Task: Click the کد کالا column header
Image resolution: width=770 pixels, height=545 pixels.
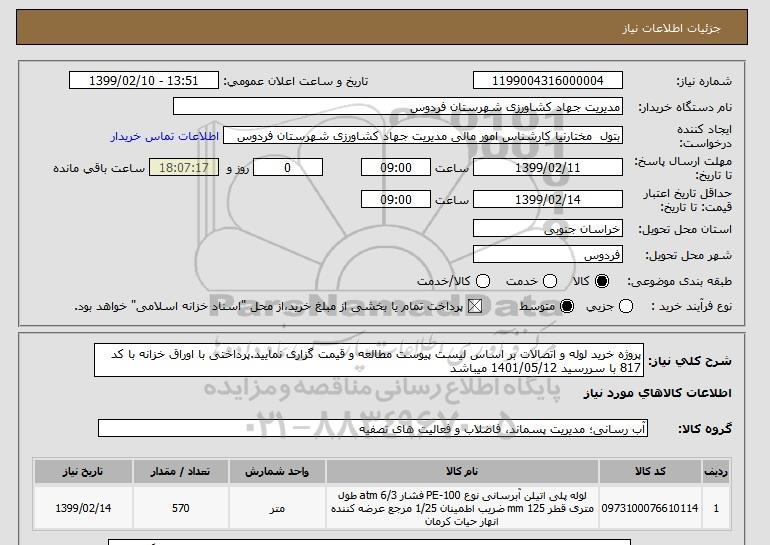Action: coord(650,471)
